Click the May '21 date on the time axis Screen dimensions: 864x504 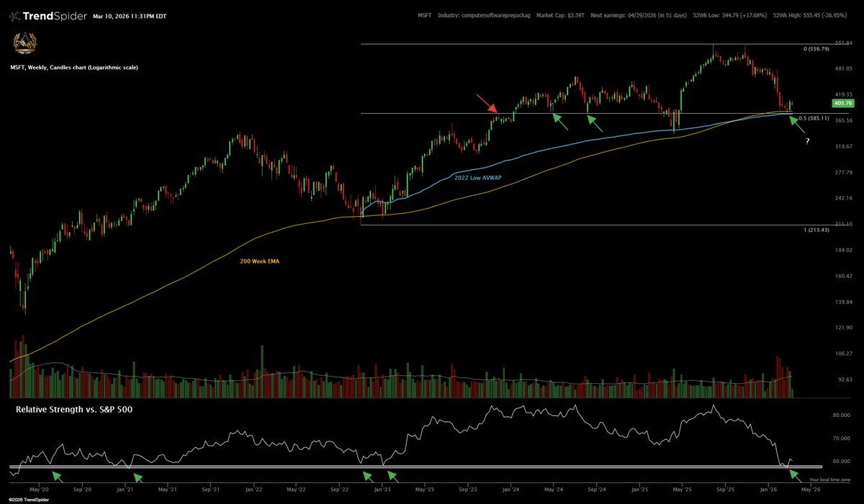(167, 489)
